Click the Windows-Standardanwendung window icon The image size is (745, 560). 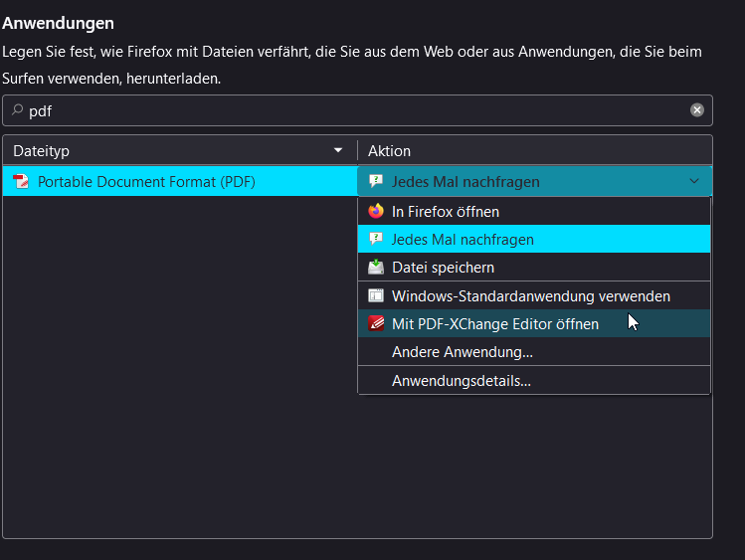coord(376,295)
